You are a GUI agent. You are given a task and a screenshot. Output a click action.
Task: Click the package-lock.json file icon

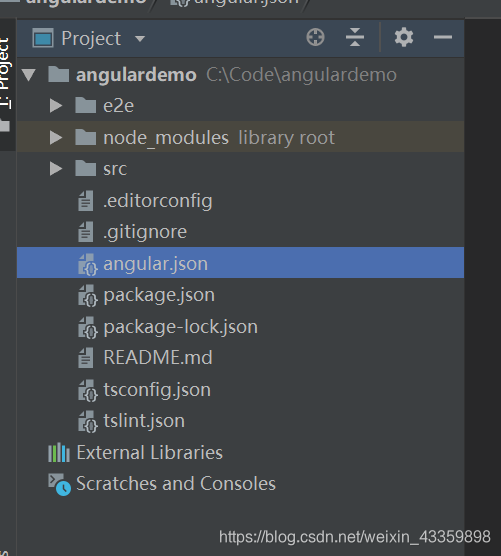pos(88,327)
